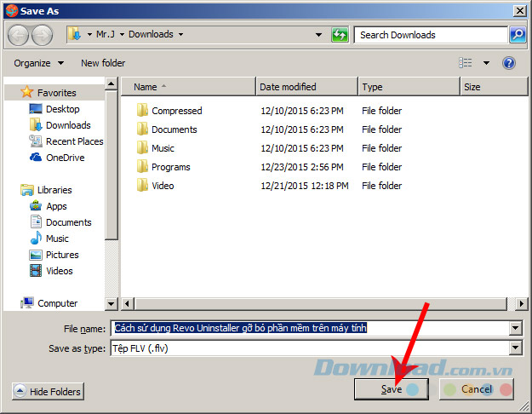532x414 pixels.
Task: Click the Search Downloads input field
Action: [431, 35]
